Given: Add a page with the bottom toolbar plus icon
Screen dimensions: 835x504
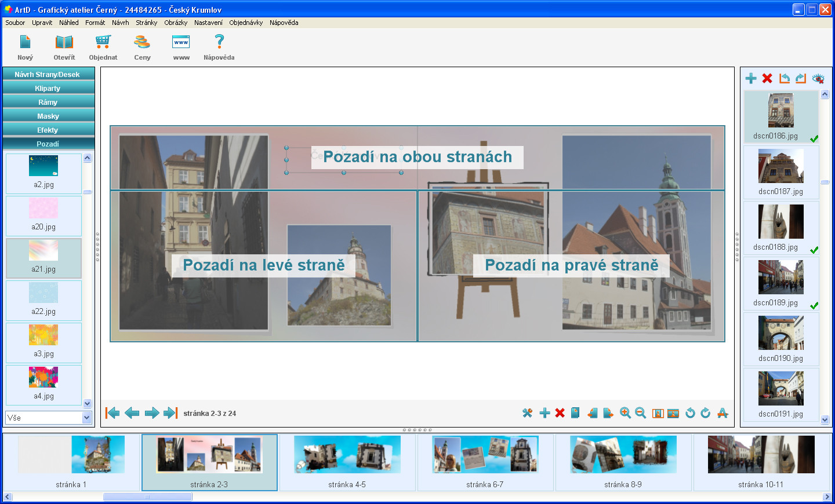Looking at the screenshot, I should click(544, 413).
